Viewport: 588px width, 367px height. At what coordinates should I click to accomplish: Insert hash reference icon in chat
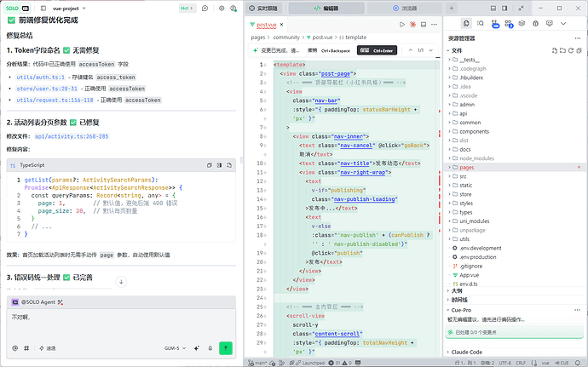(x=26, y=348)
